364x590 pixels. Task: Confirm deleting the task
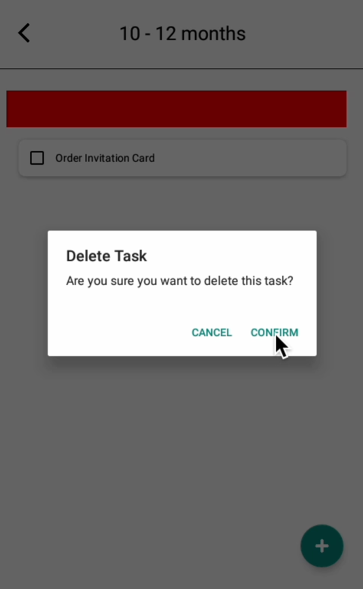click(x=274, y=333)
